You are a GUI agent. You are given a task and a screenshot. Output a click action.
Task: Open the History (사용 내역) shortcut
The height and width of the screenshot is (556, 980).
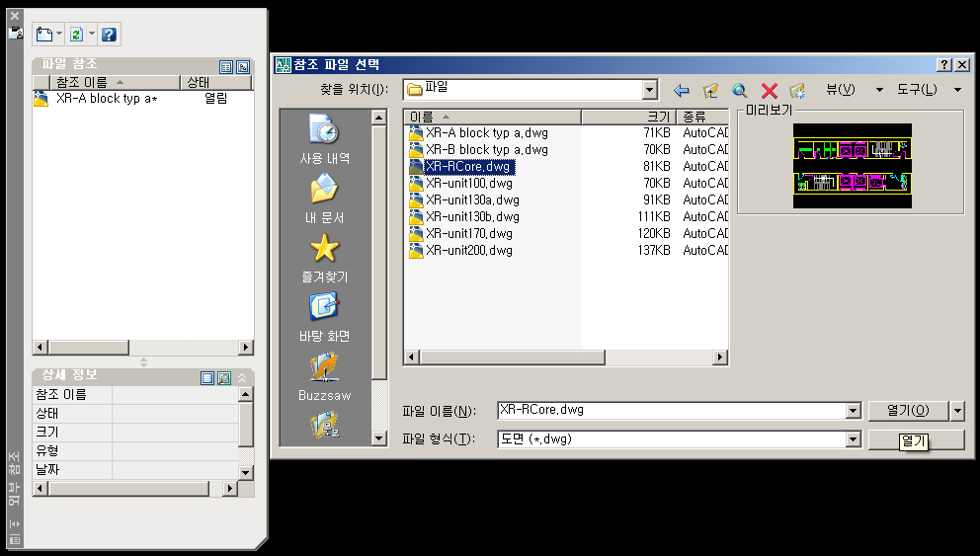pos(324,138)
